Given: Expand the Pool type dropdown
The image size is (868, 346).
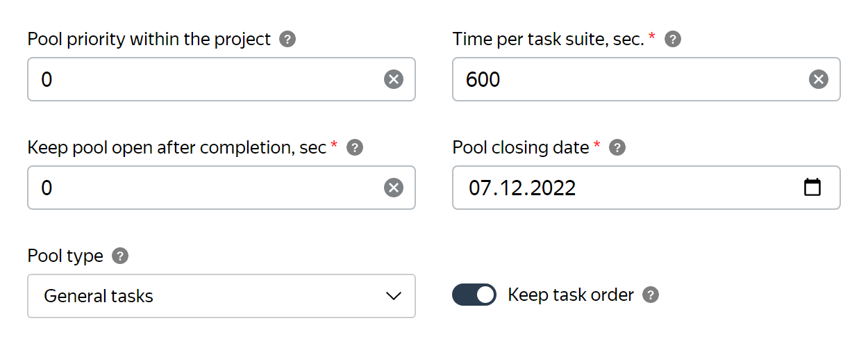Looking at the screenshot, I should pyautogui.click(x=222, y=296).
